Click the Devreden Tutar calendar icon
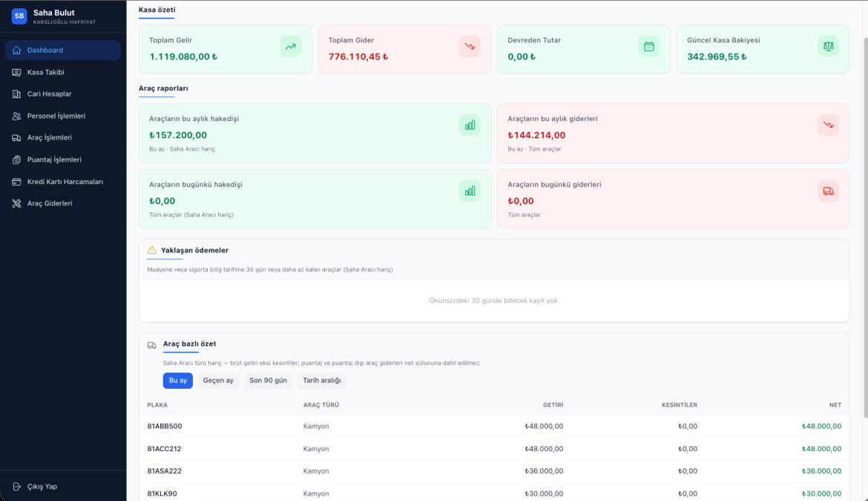The image size is (868, 501). click(x=649, y=46)
